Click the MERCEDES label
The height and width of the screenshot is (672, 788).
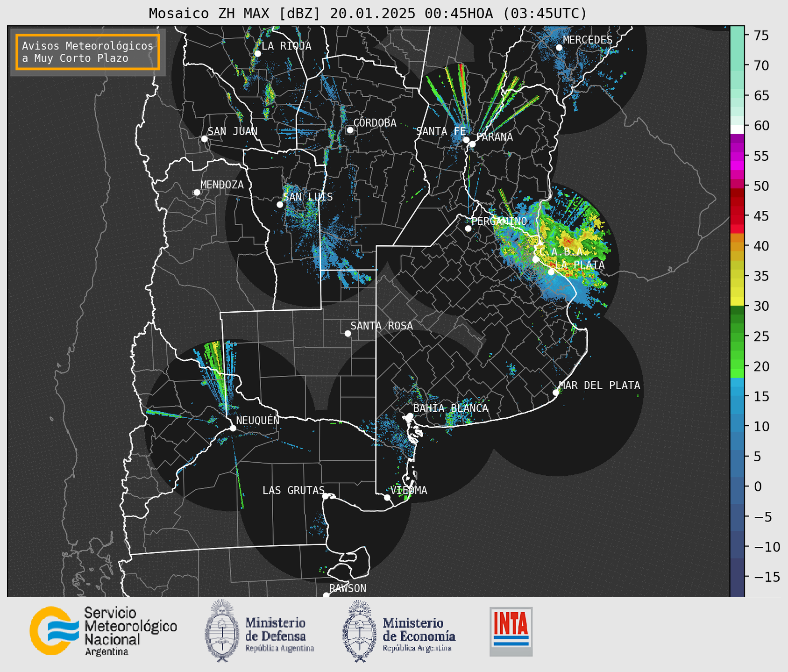tap(588, 40)
